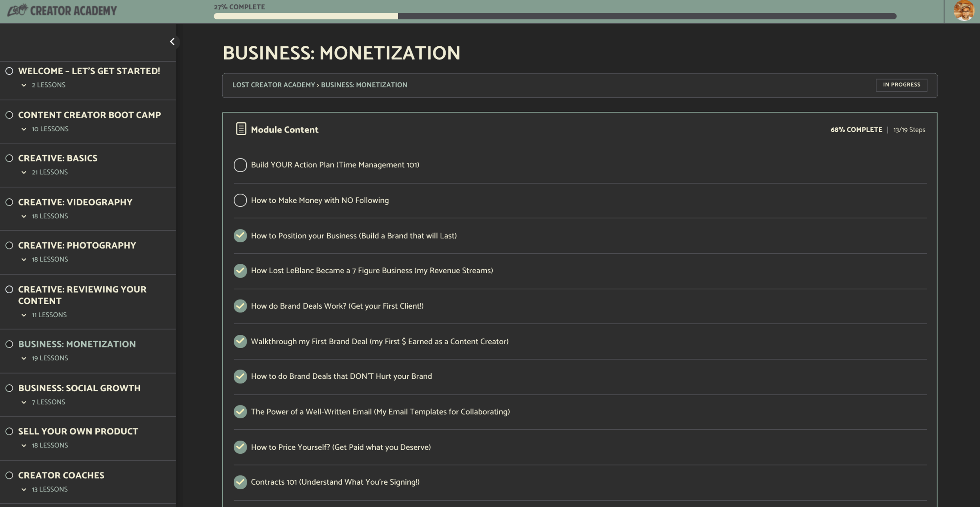Click the Module Content document icon
Screen dimensions: 980x507
click(241, 129)
